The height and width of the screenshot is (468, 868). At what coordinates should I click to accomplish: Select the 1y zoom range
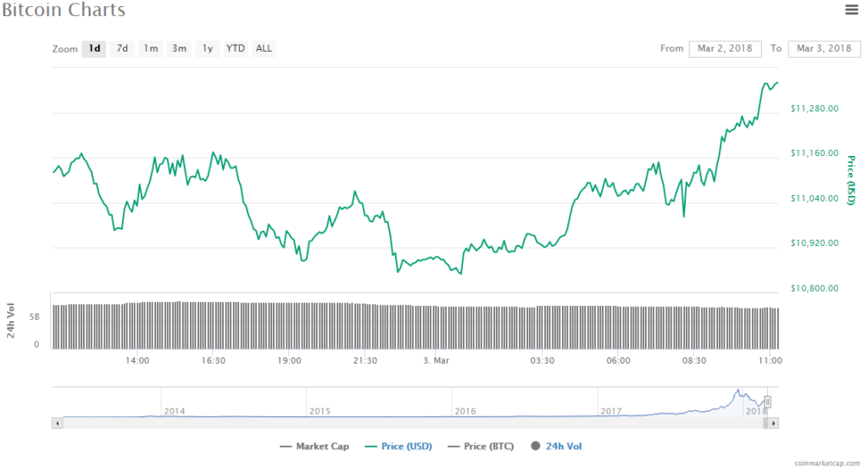207,48
